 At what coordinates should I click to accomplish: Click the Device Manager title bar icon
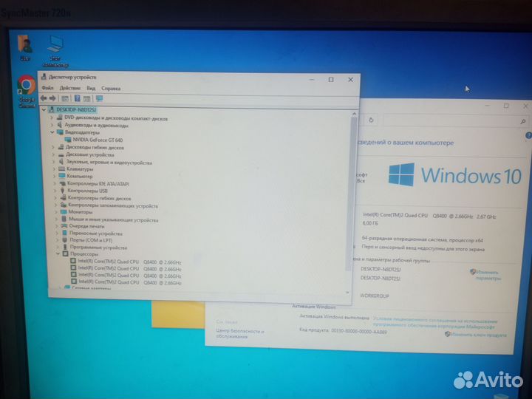tap(44, 77)
